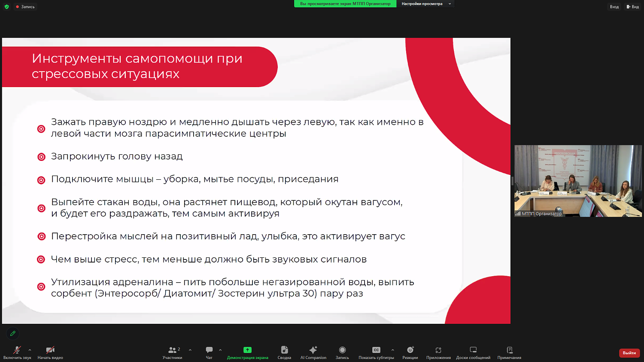This screenshot has height=362, width=644.
Task: Start video with Начать видео
Action: [x=50, y=352]
